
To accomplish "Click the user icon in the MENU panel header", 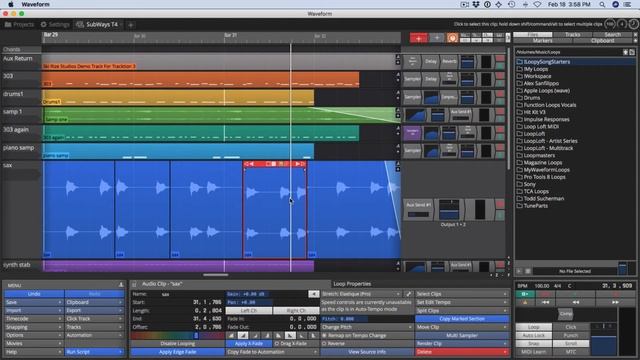I will point(121,285).
